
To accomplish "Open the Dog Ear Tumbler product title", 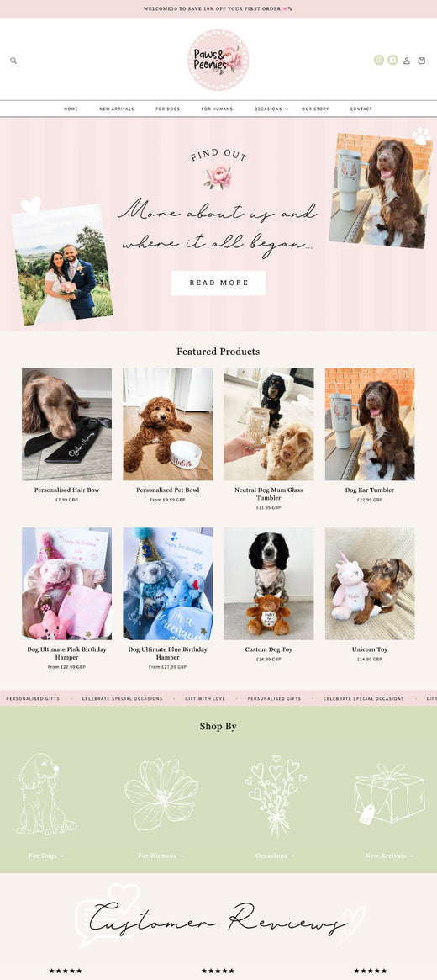I will (370, 490).
